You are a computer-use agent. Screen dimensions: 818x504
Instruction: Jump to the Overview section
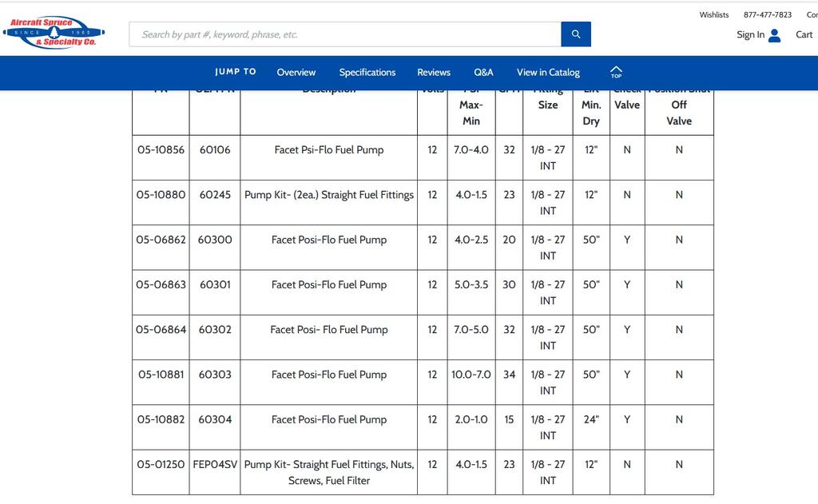click(x=296, y=73)
